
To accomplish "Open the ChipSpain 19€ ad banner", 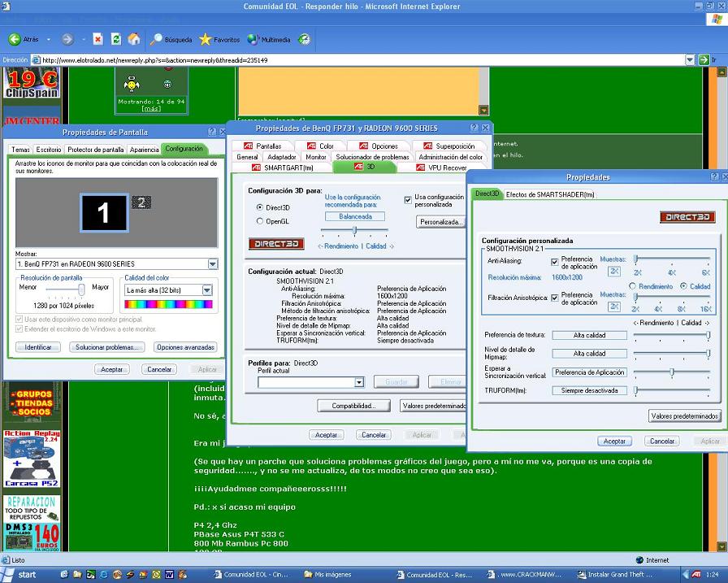I will pyautogui.click(x=32, y=83).
